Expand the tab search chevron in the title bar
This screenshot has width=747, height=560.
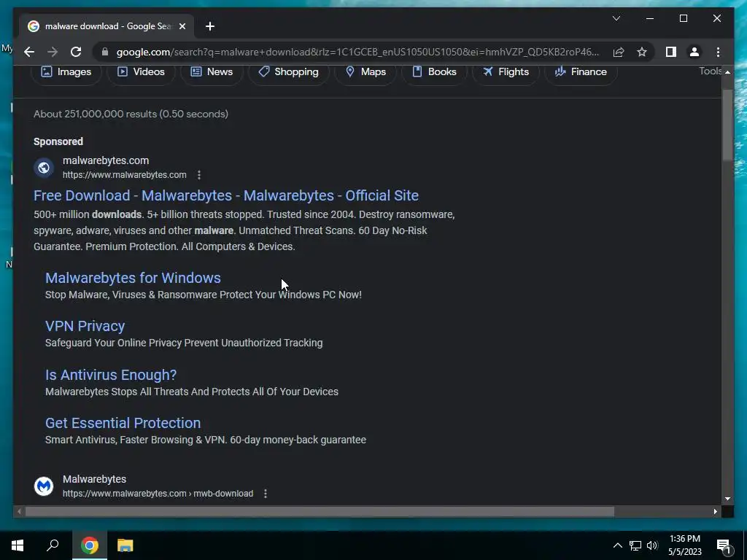pos(616,18)
